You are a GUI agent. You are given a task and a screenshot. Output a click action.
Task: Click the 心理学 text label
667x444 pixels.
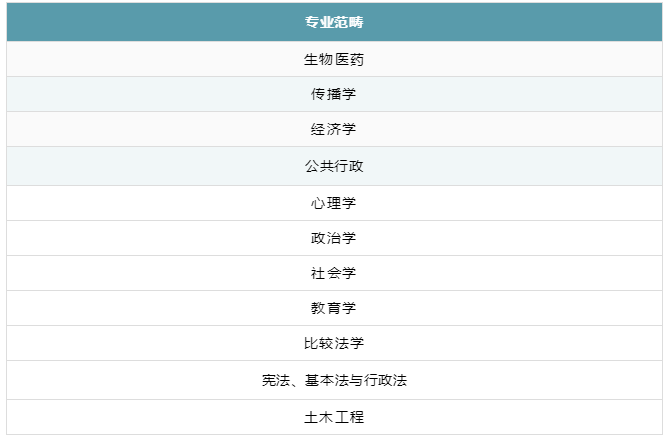click(333, 203)
